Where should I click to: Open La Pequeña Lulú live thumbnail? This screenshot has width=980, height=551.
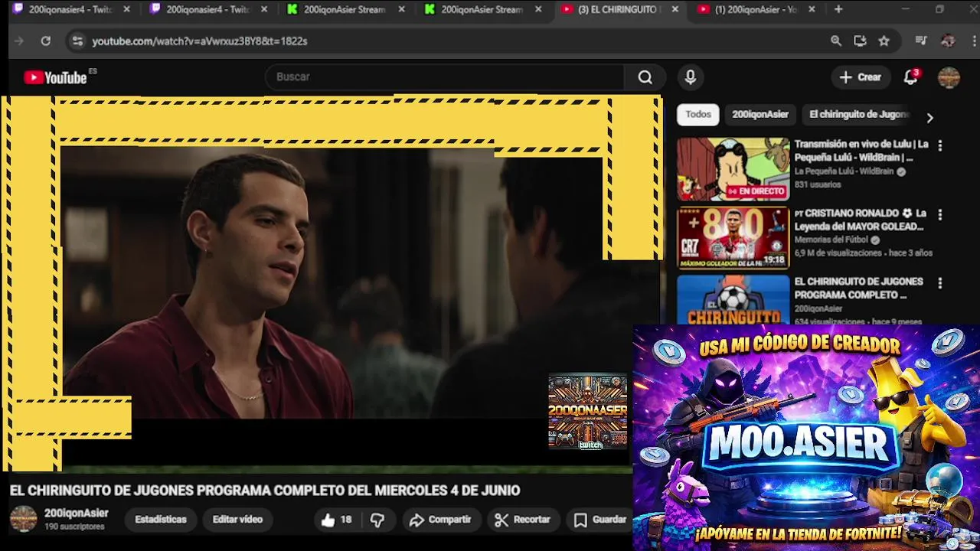733,169
